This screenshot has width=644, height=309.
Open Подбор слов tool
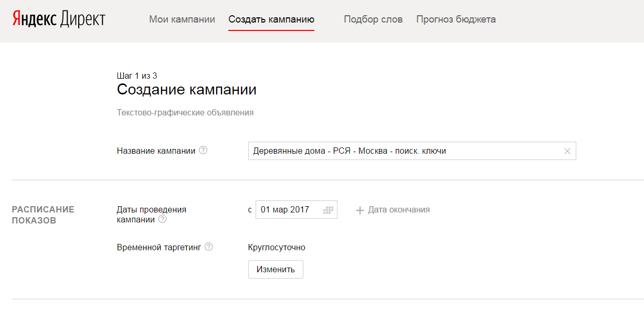373,19
